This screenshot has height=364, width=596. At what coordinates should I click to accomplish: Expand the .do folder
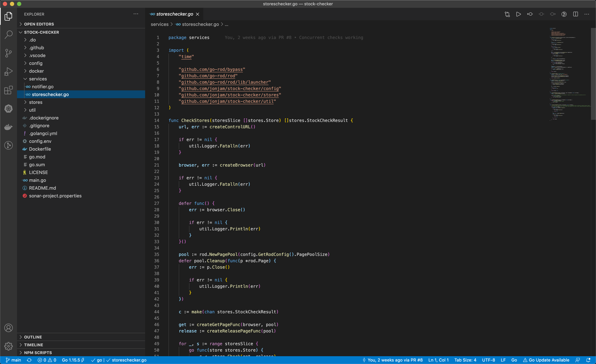tap(81, 40)
